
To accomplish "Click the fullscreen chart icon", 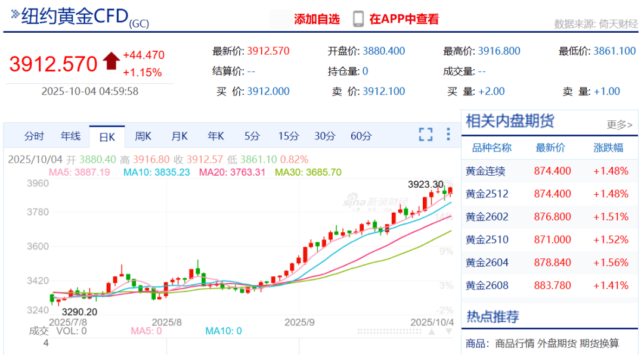I will [x=425, y=135].
